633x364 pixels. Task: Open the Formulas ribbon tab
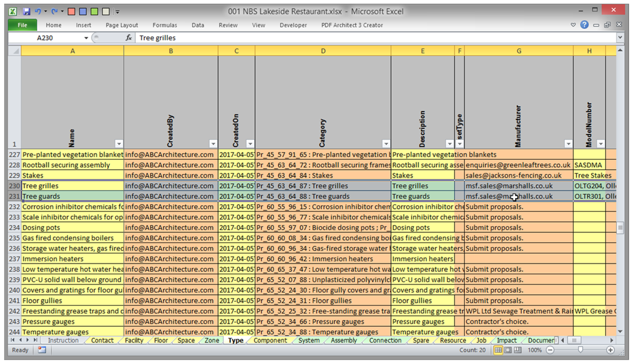click(x=164, y=25)
